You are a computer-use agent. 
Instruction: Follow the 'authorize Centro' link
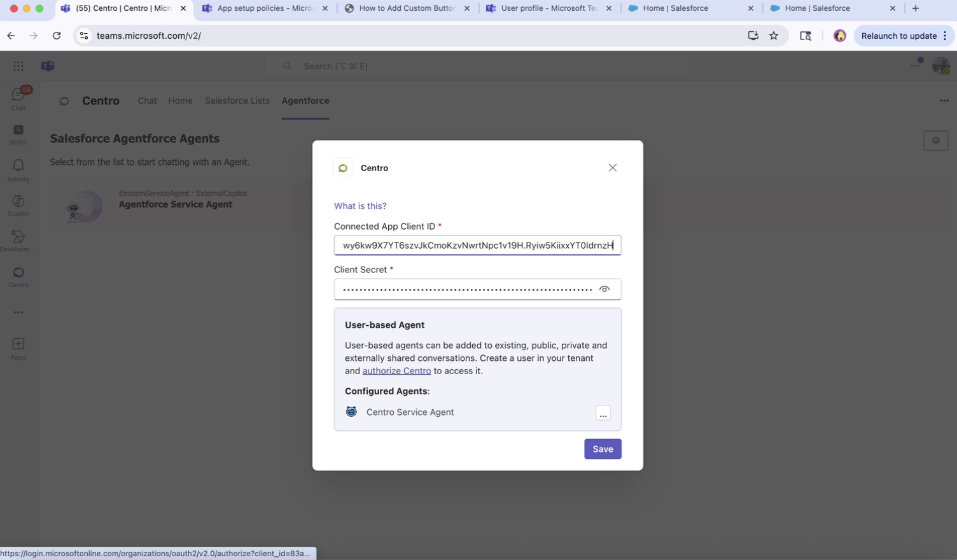[x=396, y=371]
